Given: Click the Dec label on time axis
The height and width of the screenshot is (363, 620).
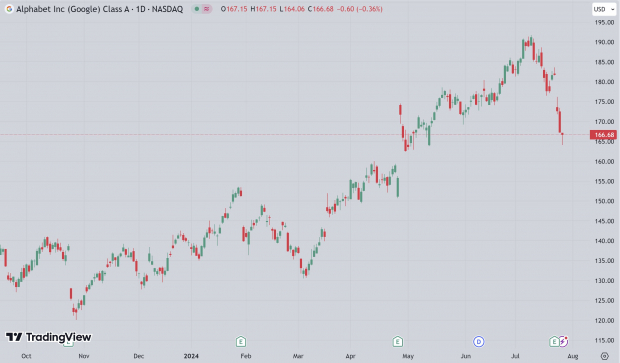Looking at the screenshot, I should (138, 356).
